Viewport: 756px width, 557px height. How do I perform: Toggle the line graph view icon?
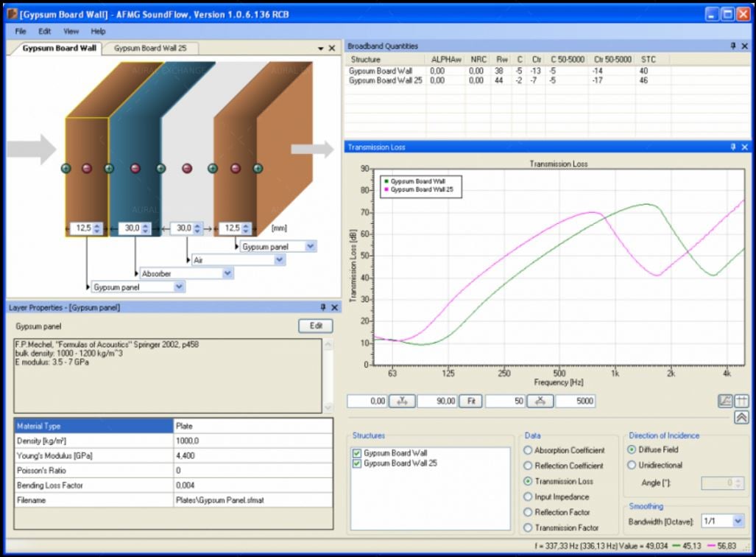[725, 402]
